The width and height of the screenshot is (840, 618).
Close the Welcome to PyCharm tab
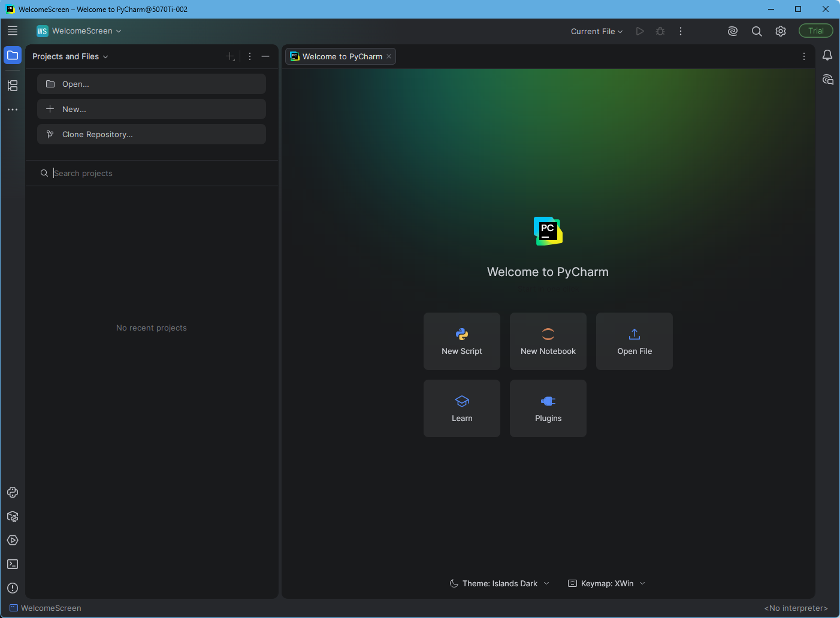(x=389, y=56)
